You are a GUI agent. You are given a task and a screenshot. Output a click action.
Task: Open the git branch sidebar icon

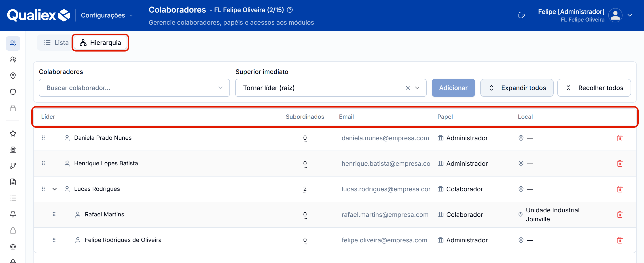tap(13, 166)
